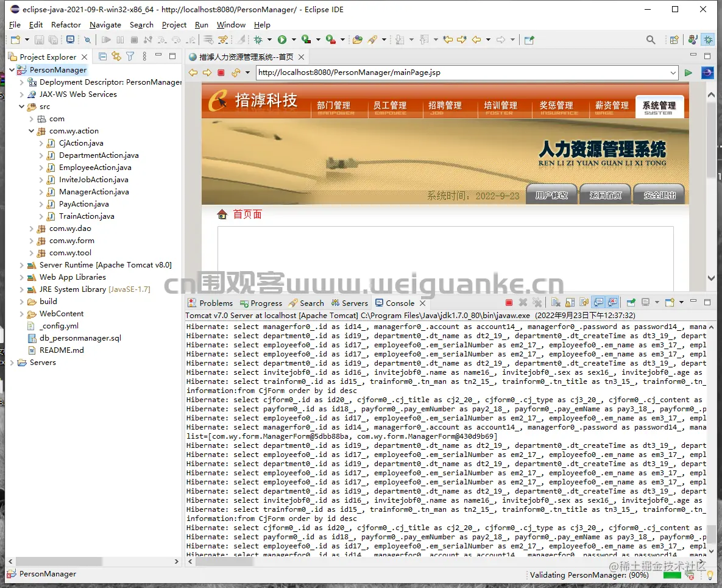Screen dimensions: 722x588
Task: Open a Terminal with the monitor icon
Action: [x=70, y=40]
